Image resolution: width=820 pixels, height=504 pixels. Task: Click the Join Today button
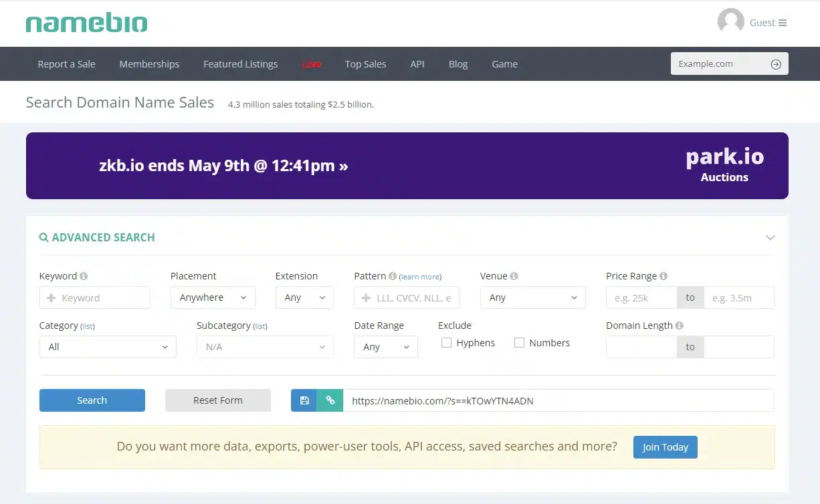tap(665, 447)
